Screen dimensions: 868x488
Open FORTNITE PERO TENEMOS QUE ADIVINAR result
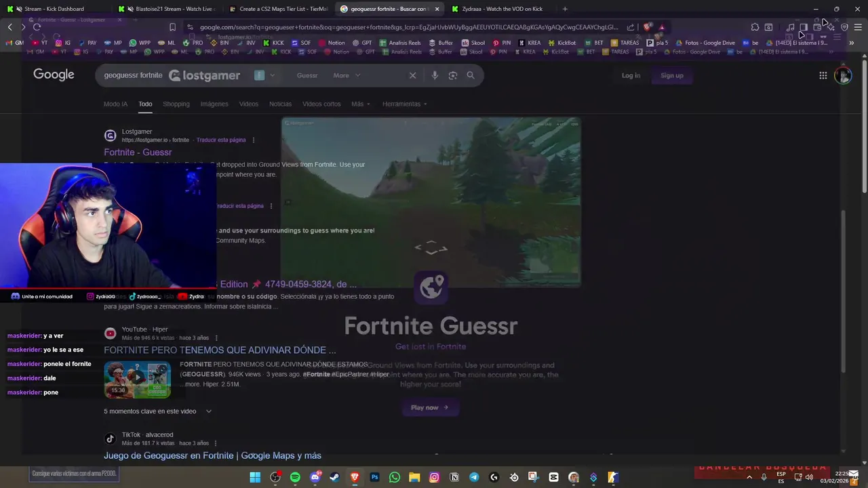click(220, 350)
